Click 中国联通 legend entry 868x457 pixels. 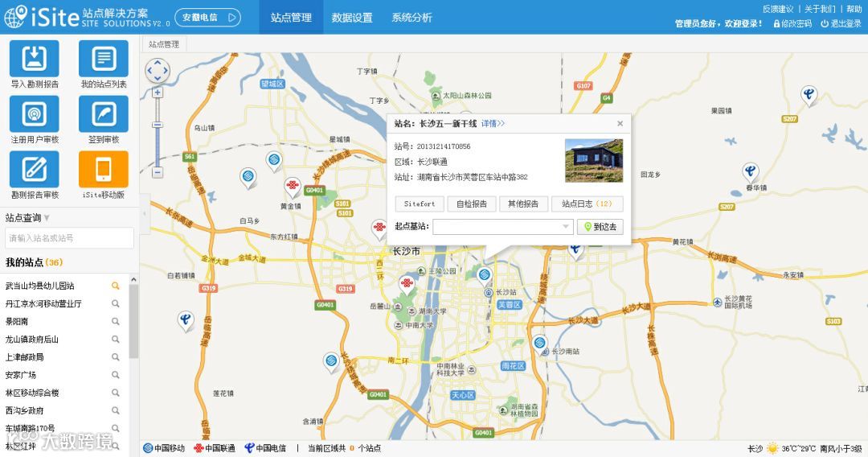[x=215, y=448]
